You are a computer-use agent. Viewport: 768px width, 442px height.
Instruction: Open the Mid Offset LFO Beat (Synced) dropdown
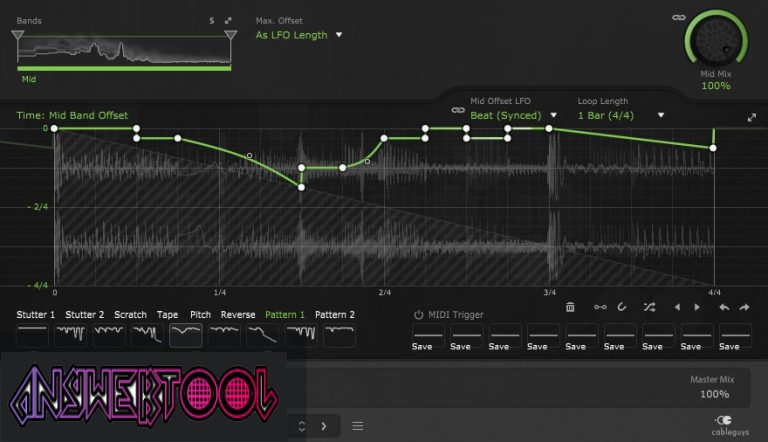(x=505, y=116)
